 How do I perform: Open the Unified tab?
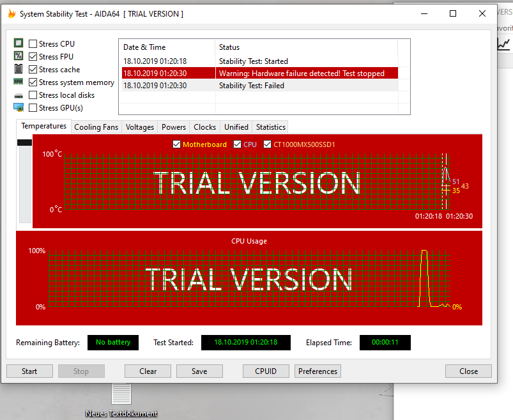(236, 127)
